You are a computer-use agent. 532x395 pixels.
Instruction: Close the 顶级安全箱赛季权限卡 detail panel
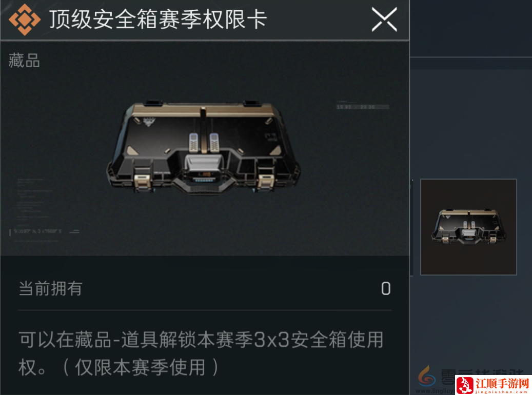coord(384,20)
